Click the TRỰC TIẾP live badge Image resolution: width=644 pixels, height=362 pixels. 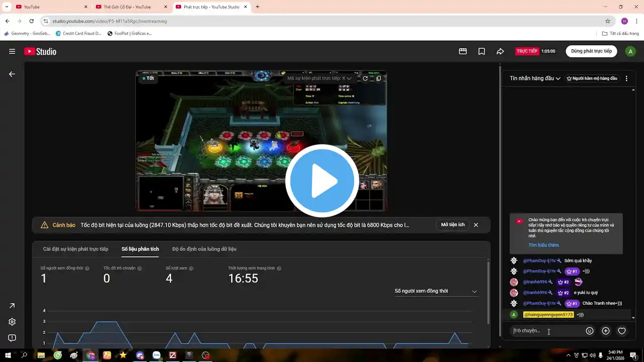tap(527, 51)
